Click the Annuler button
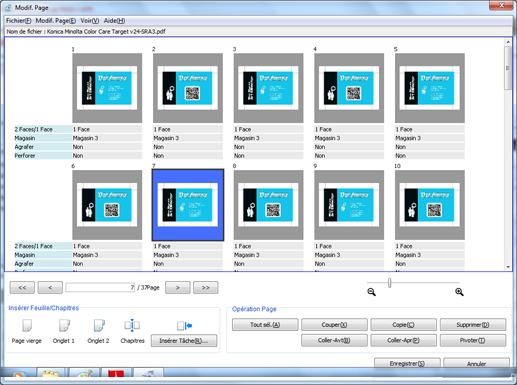Image resolution: width=517 pixels, height=385 pixels. click(x=476, y=363)
